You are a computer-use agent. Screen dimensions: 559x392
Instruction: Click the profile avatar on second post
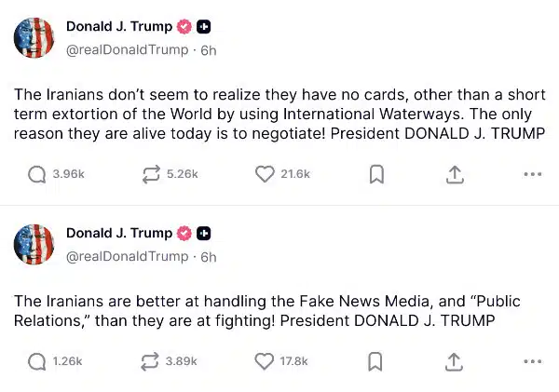coord(34,244)
